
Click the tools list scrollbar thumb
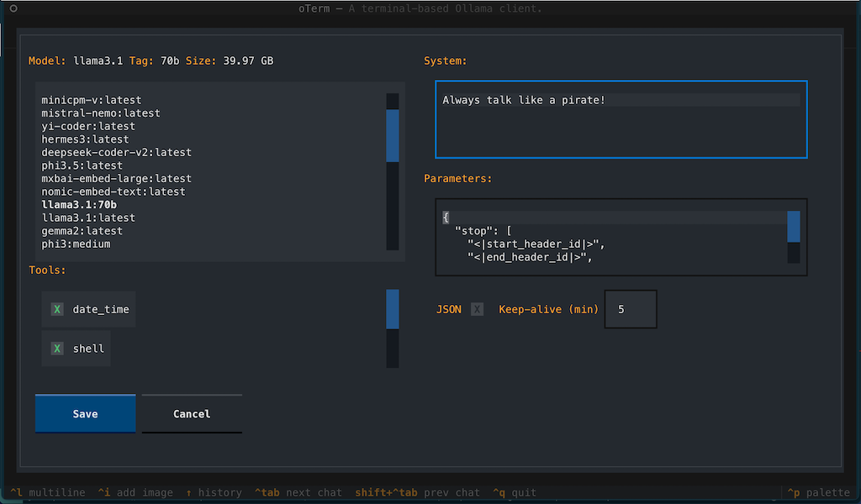pyautogui.click(x=393, y=309)
